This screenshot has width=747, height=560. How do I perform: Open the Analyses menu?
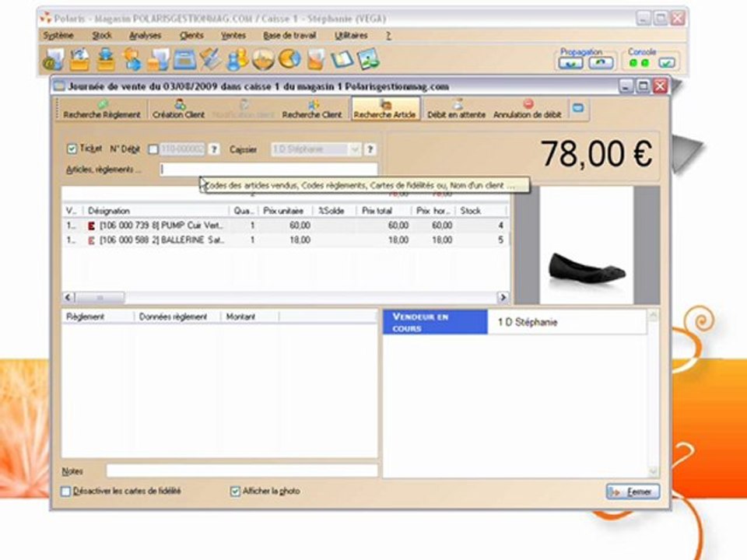click(x=145, y=35)
